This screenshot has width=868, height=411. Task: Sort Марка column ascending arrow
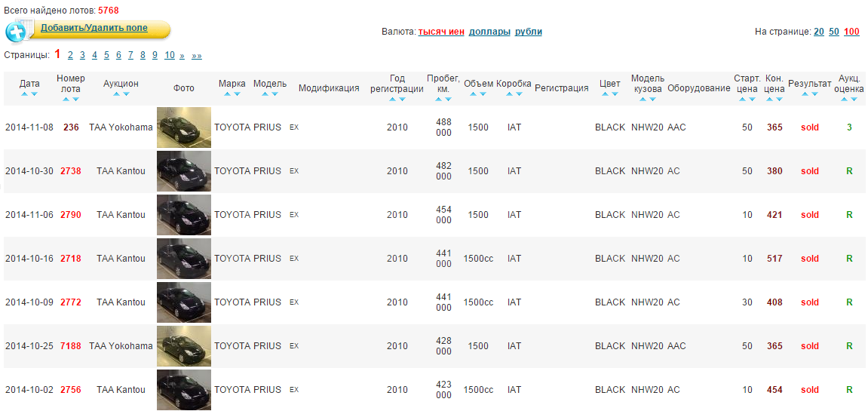(x=227, y=94)
